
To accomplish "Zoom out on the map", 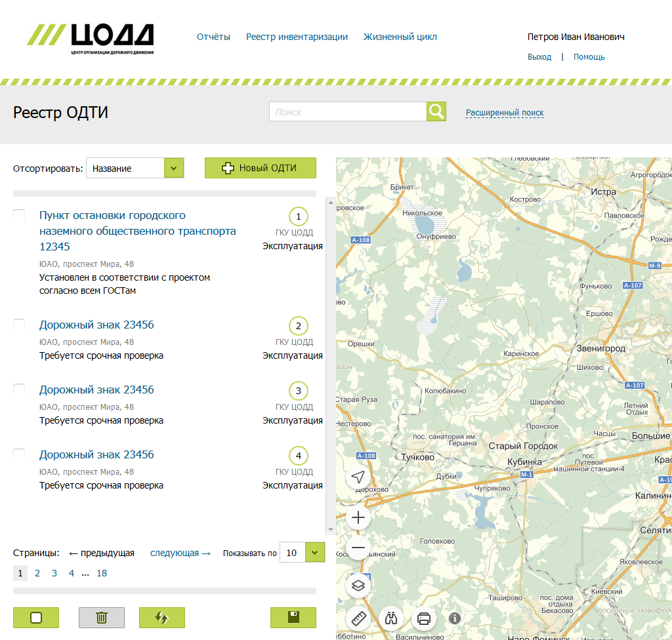I will [358, 548].
